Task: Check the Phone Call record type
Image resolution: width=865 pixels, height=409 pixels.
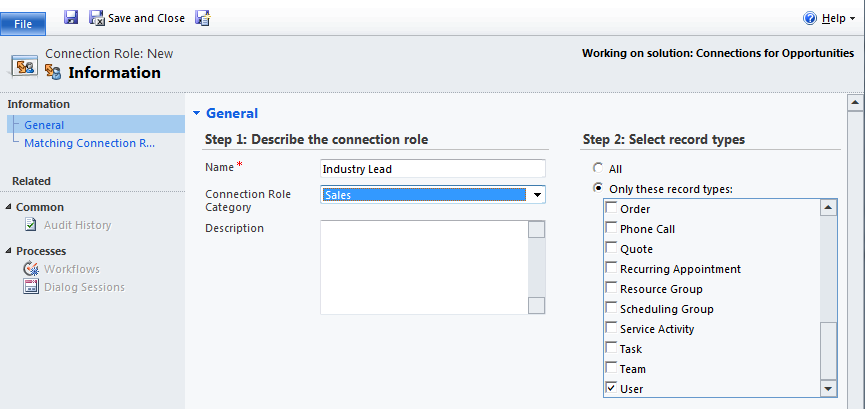Action: pos(612,229)
